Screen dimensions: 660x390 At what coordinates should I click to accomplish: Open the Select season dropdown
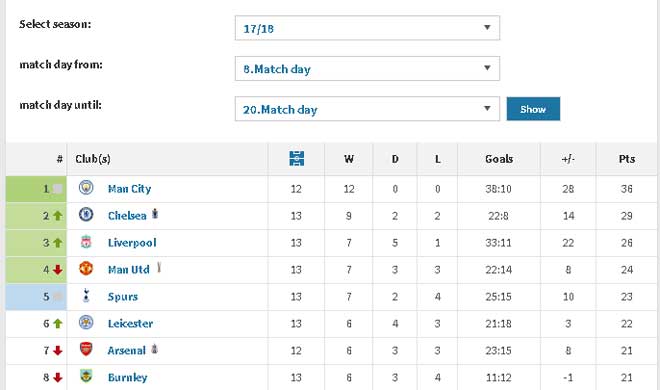pyautogui.click(x=367, y=28)
